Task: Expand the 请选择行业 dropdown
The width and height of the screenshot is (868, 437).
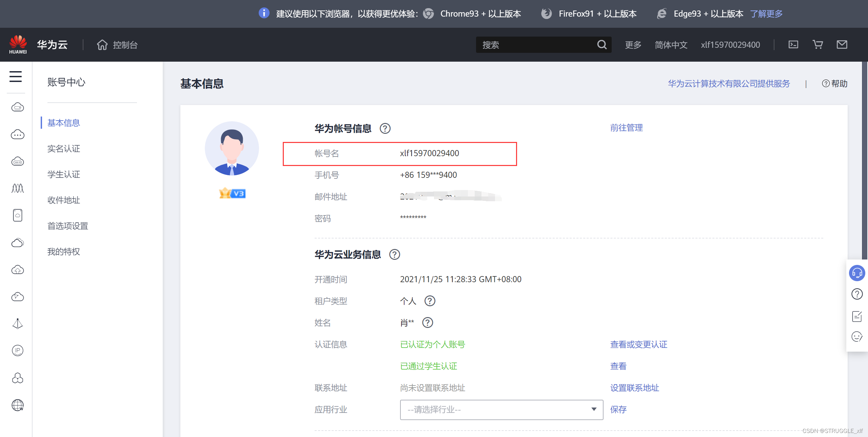Action: tap(501, 410)
